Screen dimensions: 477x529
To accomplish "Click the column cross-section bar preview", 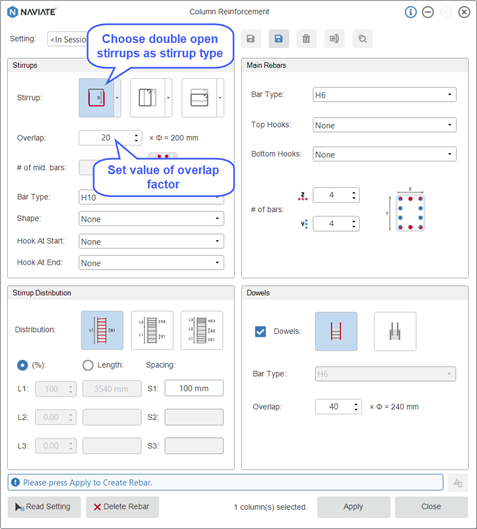I will (410, 213).
